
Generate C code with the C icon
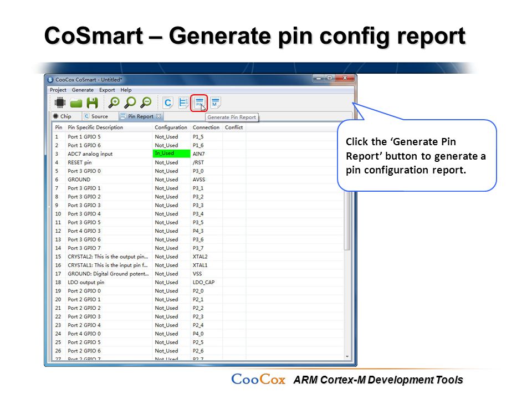tap(167, 103)
